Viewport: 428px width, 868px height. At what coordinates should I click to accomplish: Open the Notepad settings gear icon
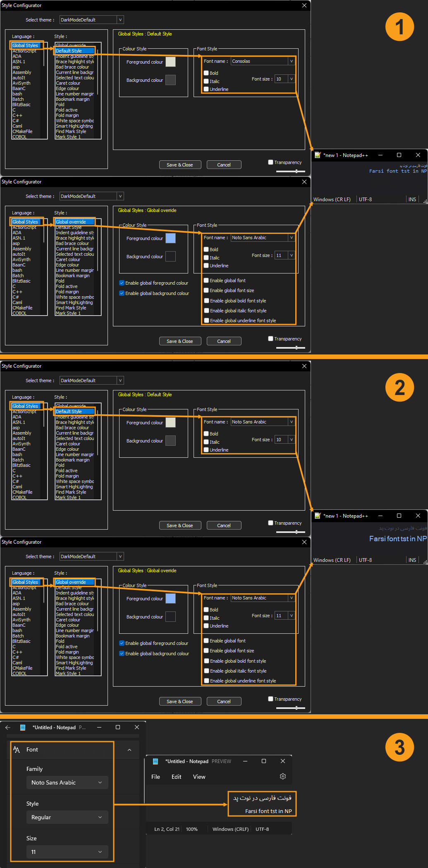[x=283, y=776]
